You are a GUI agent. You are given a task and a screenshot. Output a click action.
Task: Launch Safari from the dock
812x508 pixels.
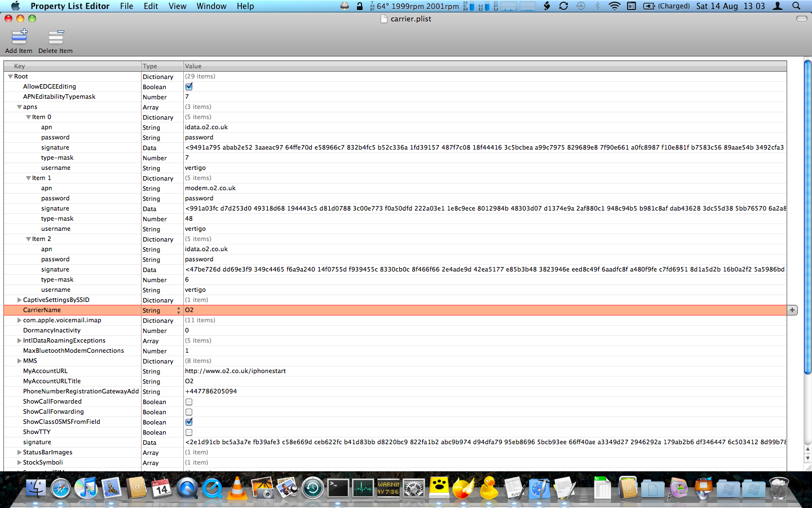pos(60,488)
